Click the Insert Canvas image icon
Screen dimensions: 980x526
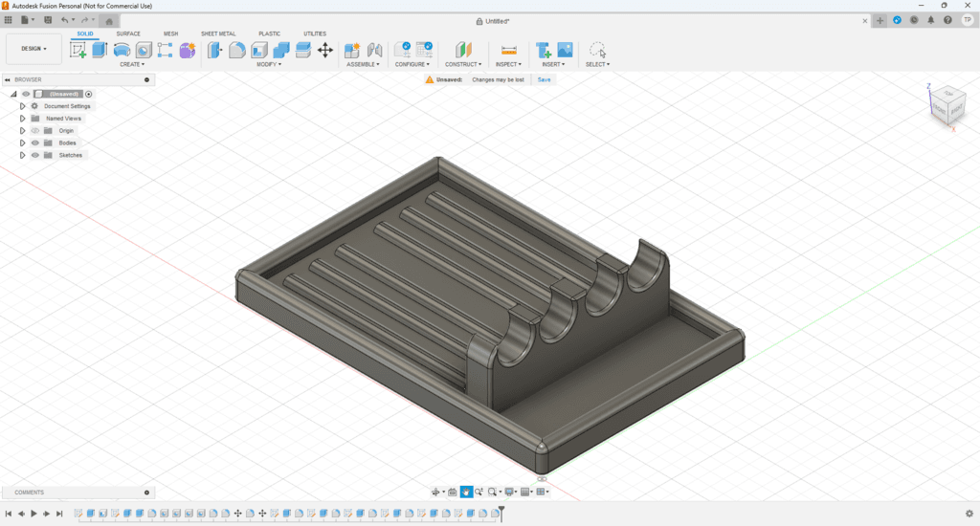click(565, 50)
